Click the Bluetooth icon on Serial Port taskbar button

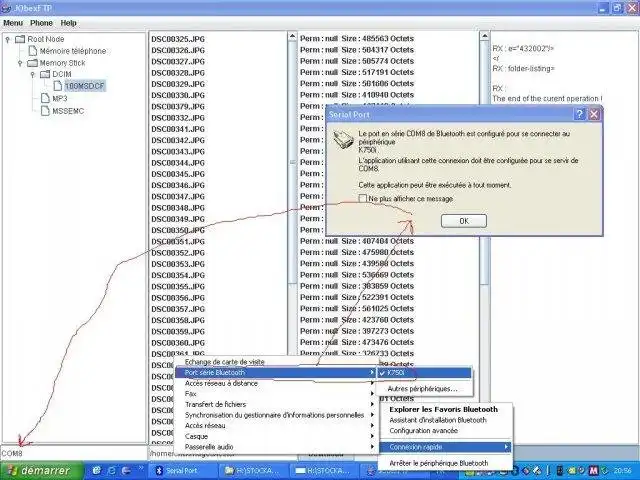160,471
